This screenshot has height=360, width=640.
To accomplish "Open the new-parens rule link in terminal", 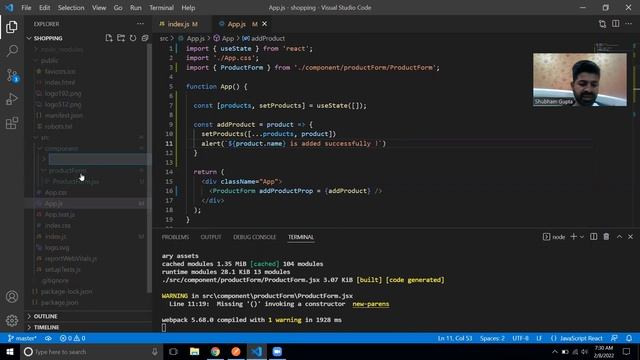I will coord(371,304).
